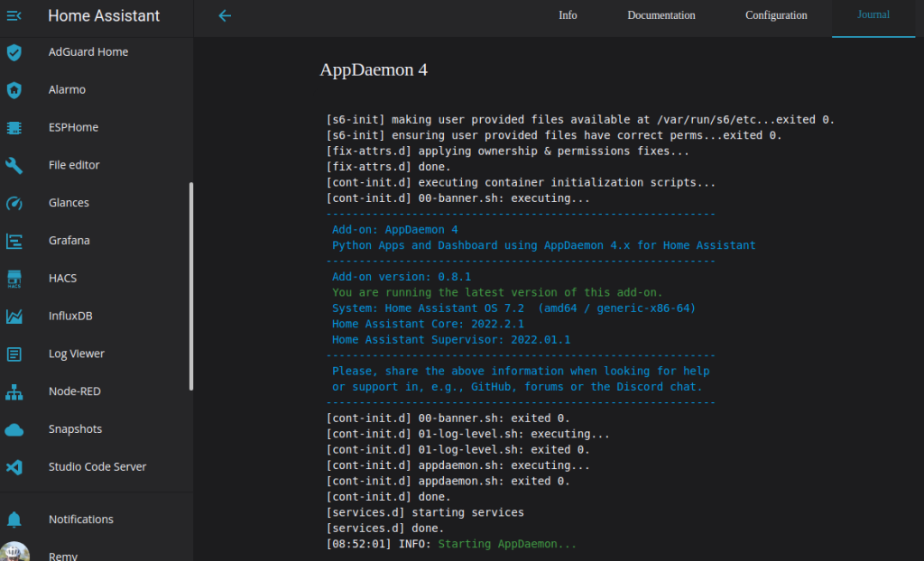Click 'making user provided files available' line

click(x=580, y=120)
